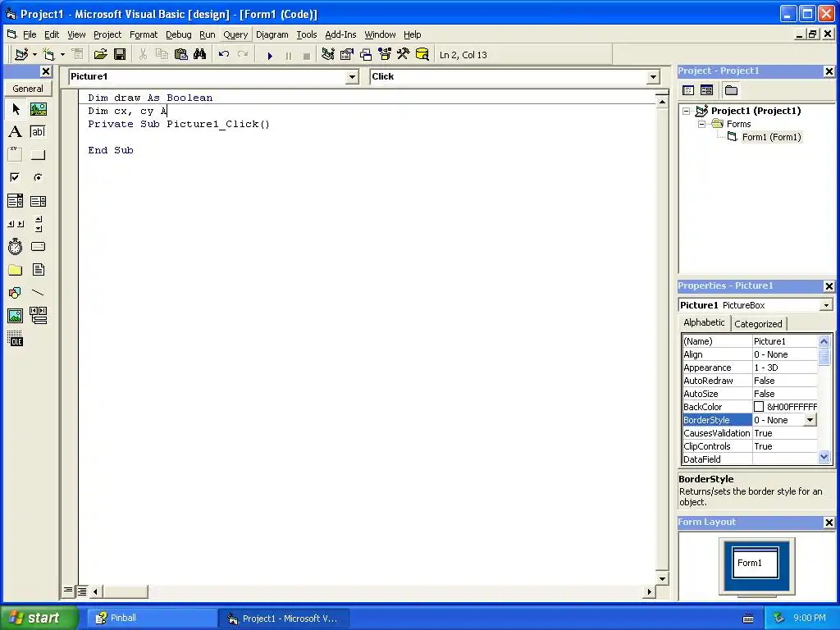Click the Add Standard EXE Project toolbar icon

tap(21, 55)
